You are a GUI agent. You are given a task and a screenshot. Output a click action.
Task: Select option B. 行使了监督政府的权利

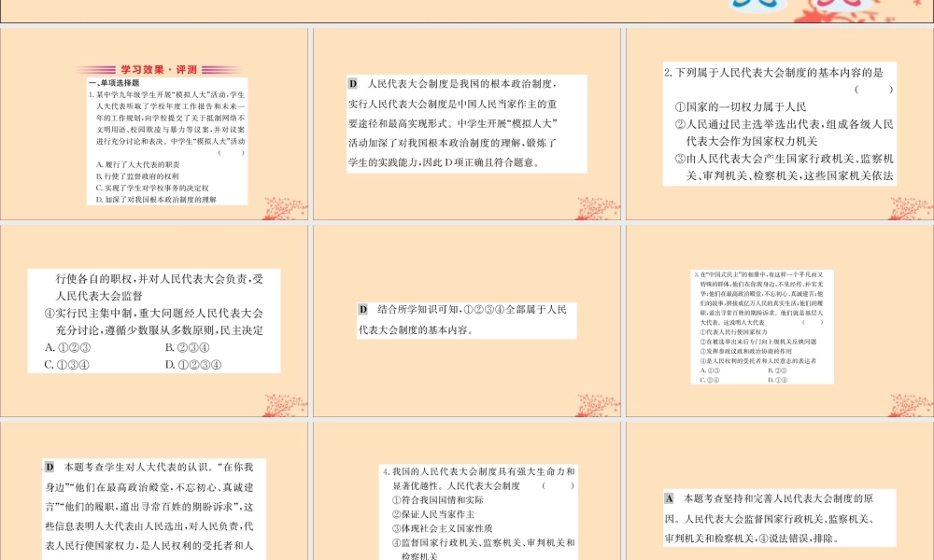point(137,176)
